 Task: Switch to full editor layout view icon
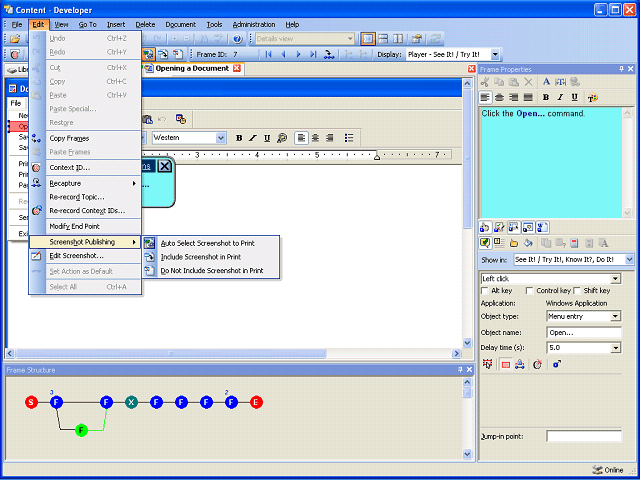(368, 39)
